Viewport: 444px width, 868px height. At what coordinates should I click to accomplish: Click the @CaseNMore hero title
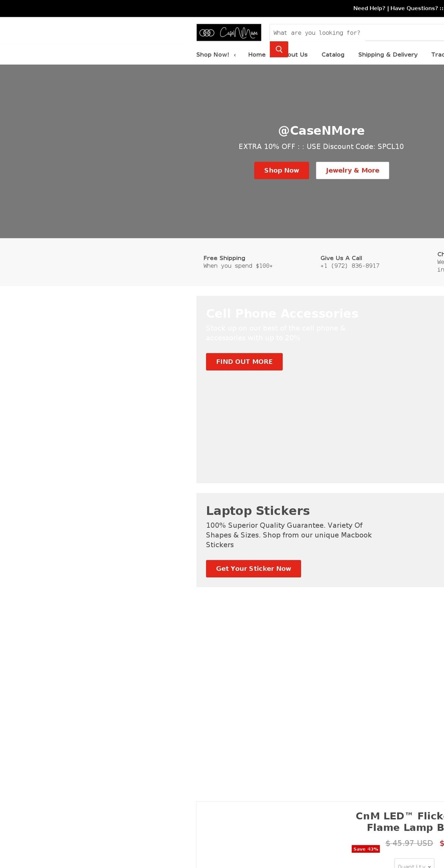pos(321,131)
